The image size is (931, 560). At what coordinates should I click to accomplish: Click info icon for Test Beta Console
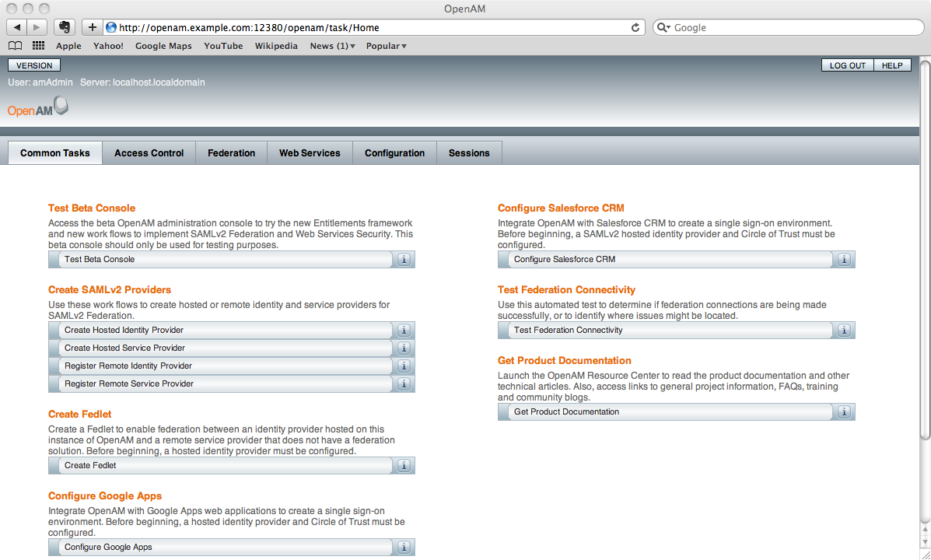click(404, 260)
